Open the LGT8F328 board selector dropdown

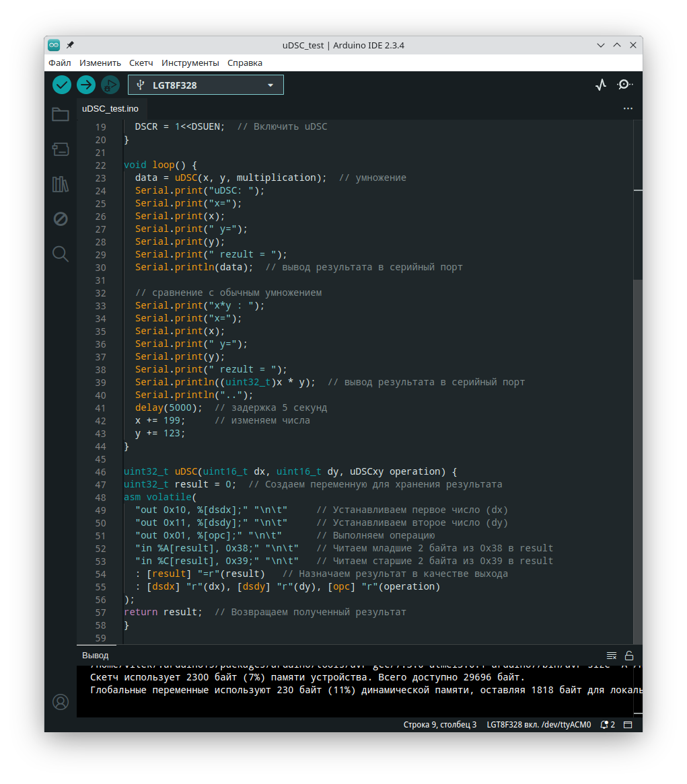206,85
